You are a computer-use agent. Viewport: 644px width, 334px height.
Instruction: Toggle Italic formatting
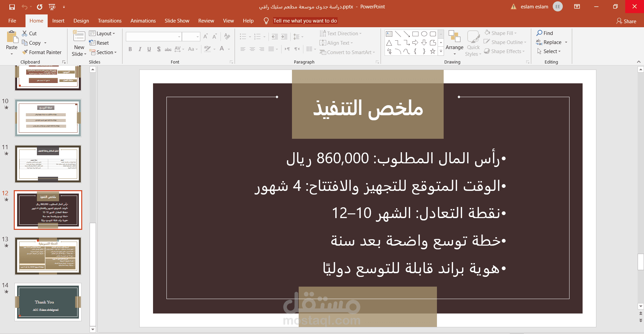[140, 49]
